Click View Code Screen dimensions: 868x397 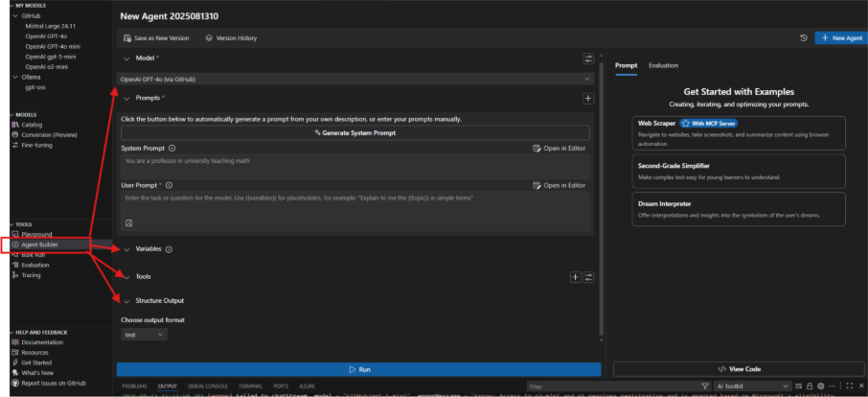pyautogui.click(x=739, y=369)
